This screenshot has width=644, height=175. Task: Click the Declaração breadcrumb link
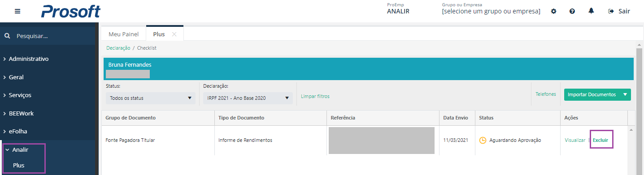pyautogui.click(x=118, y=48)
